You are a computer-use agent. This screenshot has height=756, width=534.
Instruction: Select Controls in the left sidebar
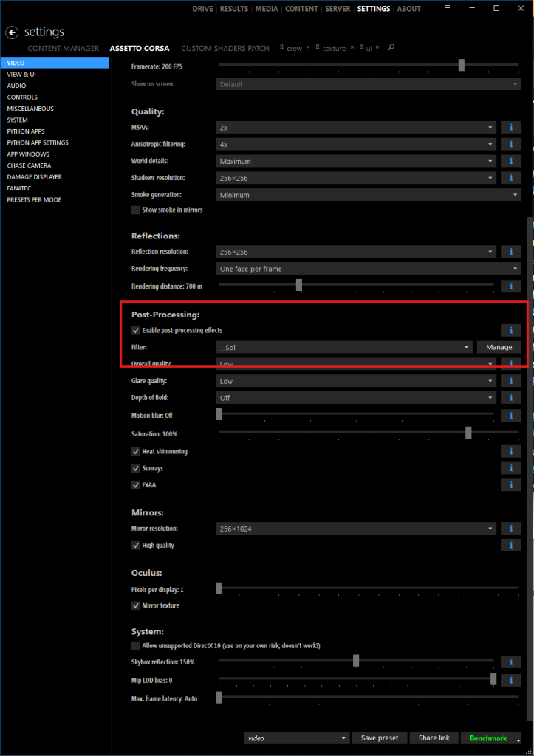tap(22, 97)
